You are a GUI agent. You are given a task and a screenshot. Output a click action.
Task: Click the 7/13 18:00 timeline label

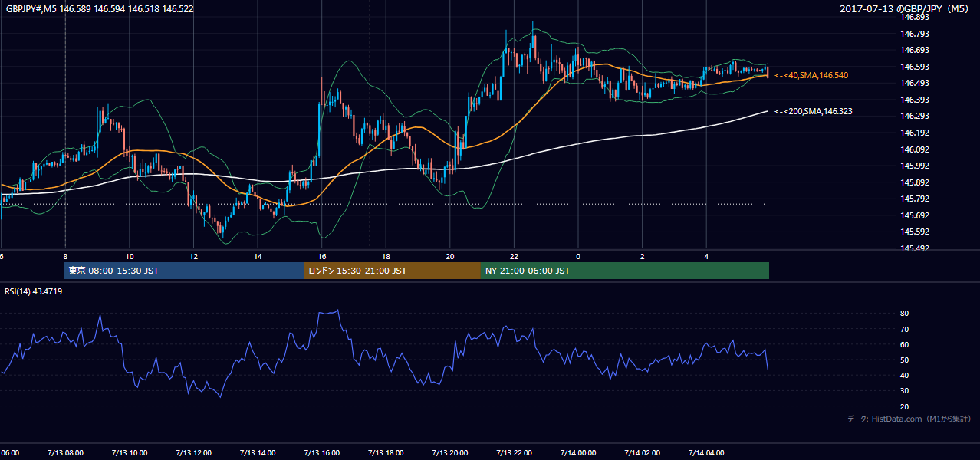(x=386, y=452)
